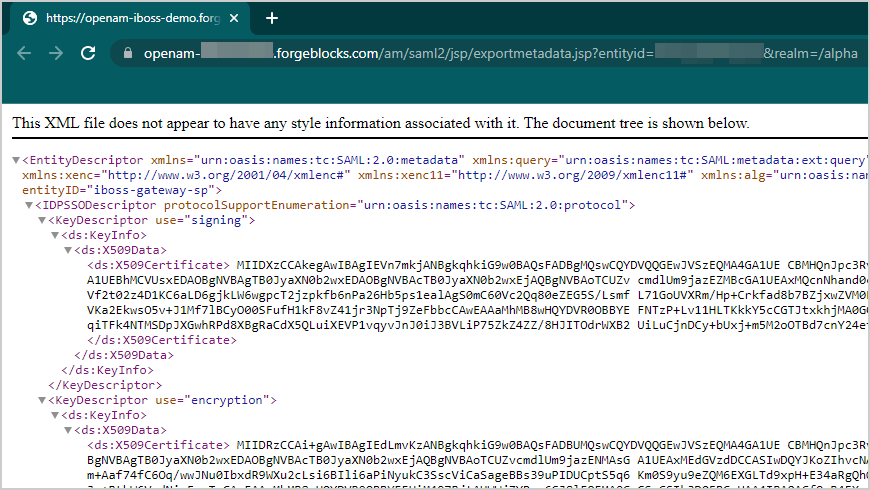Click certificate line starting qiTFk4NTMSDpJXG
The width and height of the screenshot is (870, 490).
coord(477,325)
